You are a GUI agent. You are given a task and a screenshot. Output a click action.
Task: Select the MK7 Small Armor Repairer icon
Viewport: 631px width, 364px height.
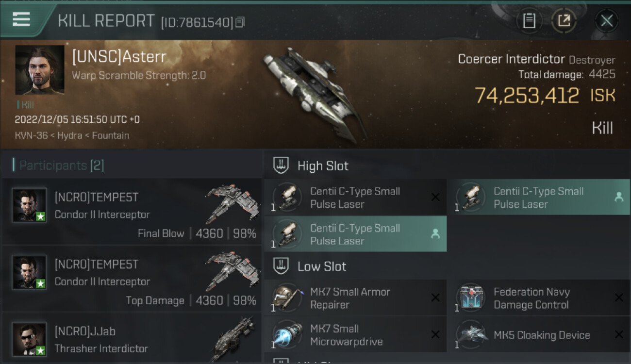287,298
